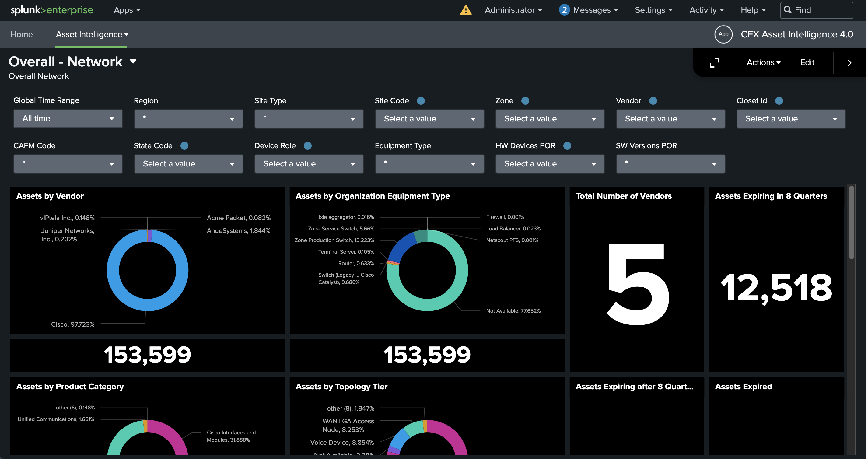Click the 'AnueSystems, 1.844%' chart label
The image size is (868, 459).
239,230
